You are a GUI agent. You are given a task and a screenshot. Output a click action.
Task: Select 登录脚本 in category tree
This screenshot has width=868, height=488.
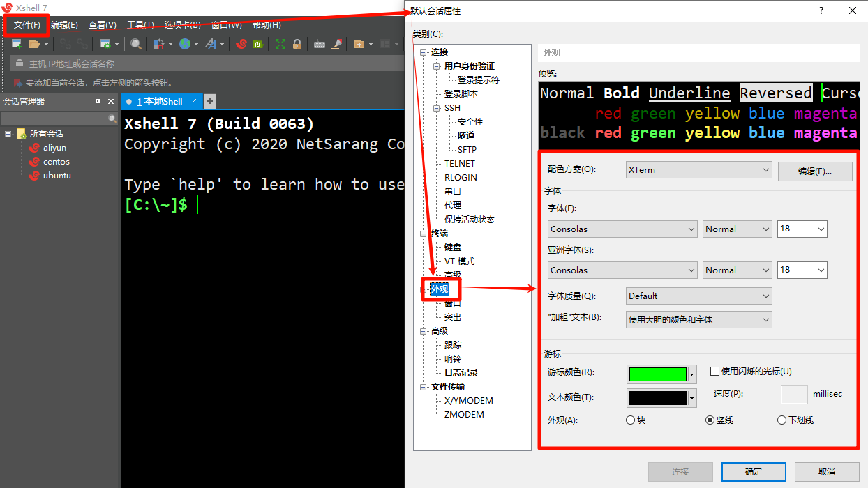(x=461, y=94)
